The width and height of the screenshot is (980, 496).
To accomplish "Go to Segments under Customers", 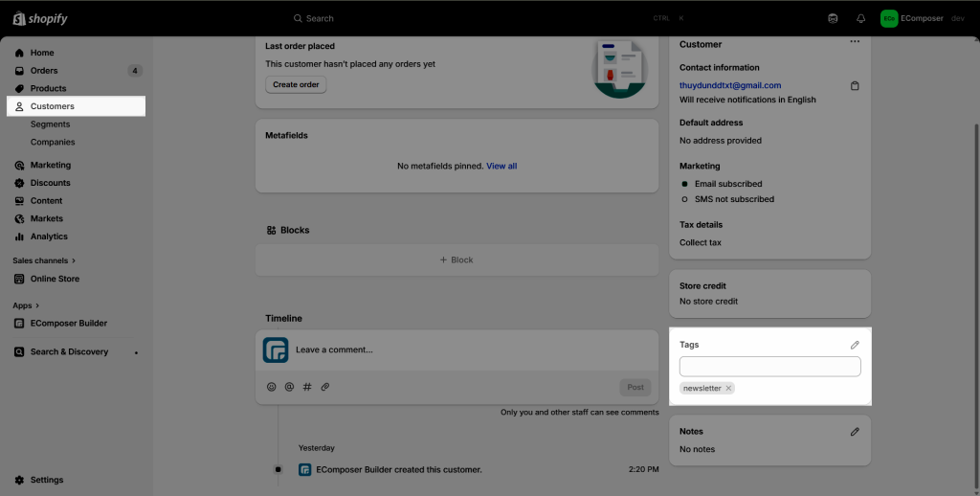I will click(x=50, y=124).
